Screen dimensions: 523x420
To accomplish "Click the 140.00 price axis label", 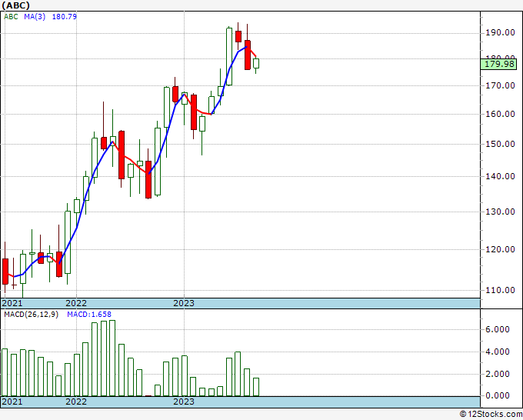I will [x=500, y=176].
